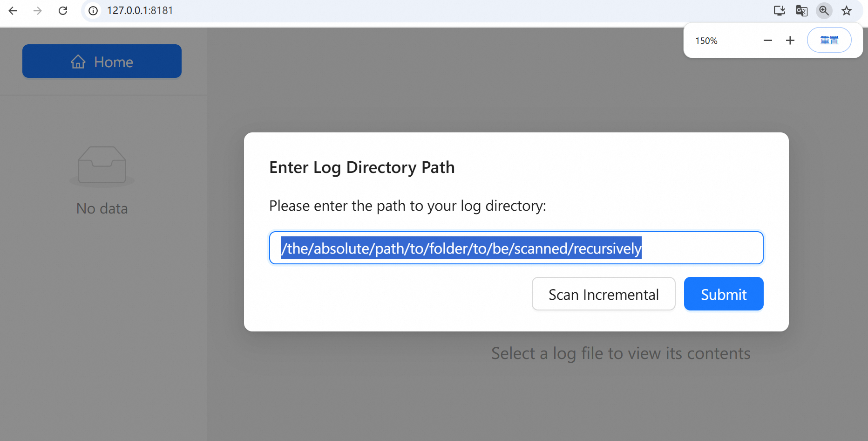Click the 150% zoom level text

[x=706, y=41]
